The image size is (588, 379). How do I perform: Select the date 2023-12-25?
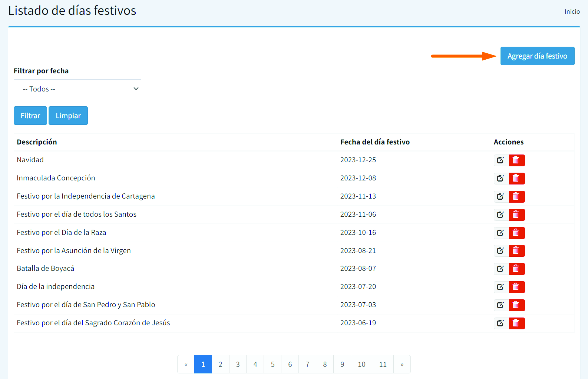pyautogui.click(x=358, y=160)
